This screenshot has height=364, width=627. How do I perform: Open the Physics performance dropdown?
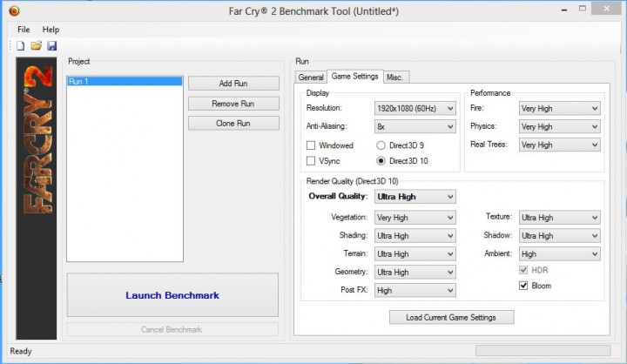(560, 127)
